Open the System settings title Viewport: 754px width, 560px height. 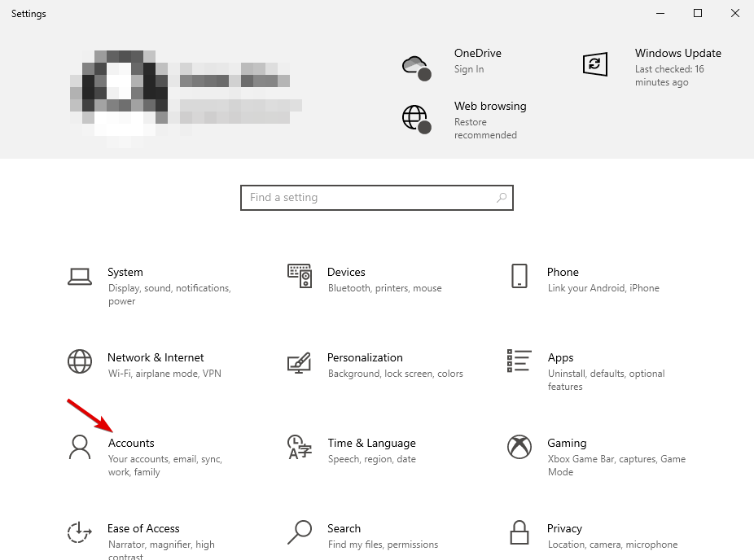click(x=125, y=272)
